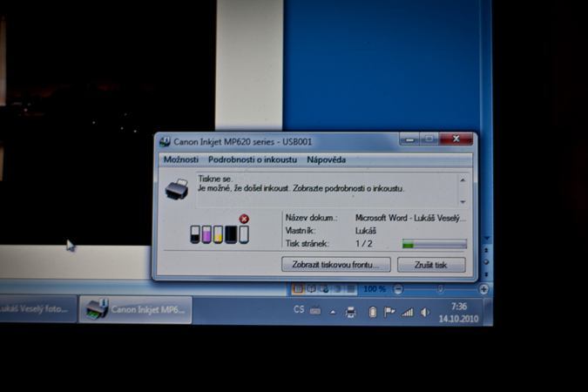The image size is (588, 392).
Task: Click Word's previous page scroll button
Action: [x=486, y=250]
